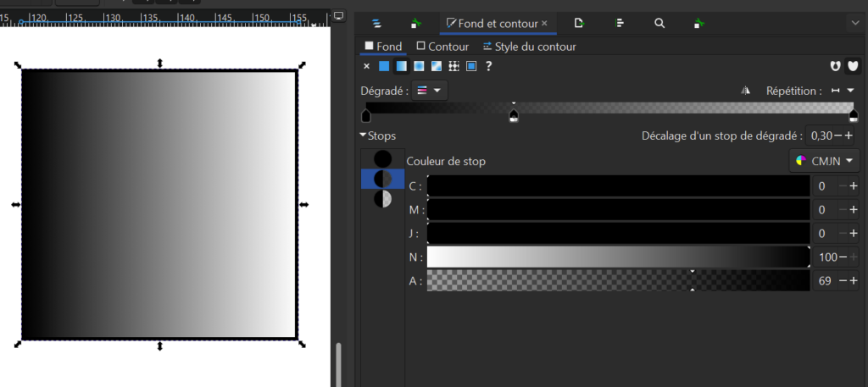Open the Style du contour tab
868x387 pixels.
coord(529,47)
